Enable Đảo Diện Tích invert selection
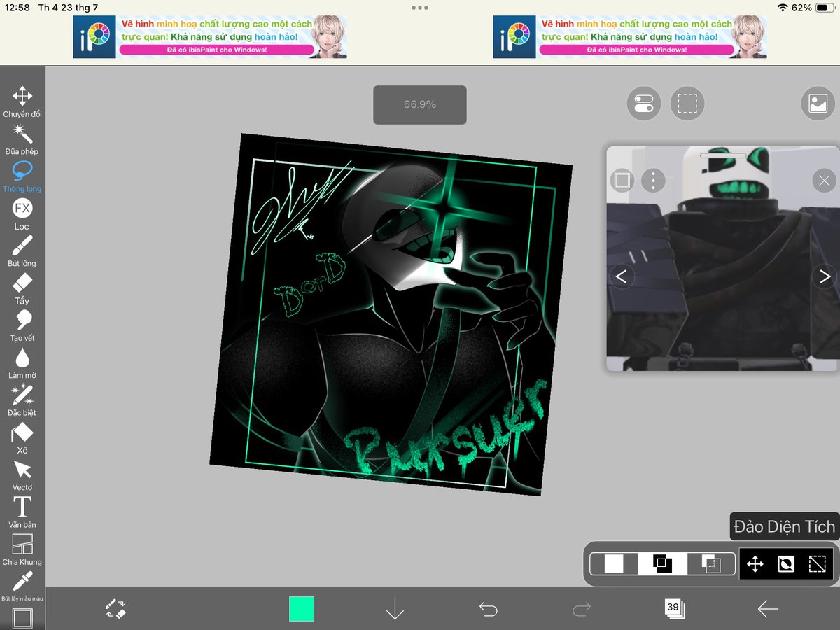The width and height of the screenshot is (840, 630). pos(785,563)
